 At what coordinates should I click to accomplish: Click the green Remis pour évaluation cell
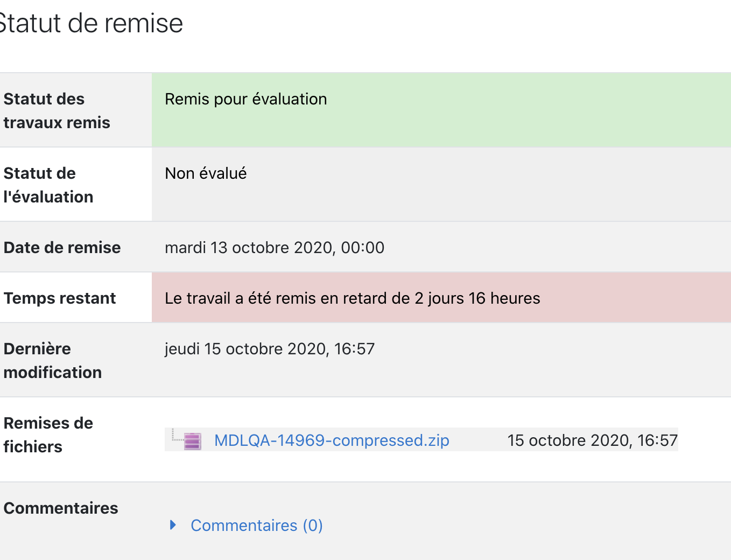pos(441,110)
